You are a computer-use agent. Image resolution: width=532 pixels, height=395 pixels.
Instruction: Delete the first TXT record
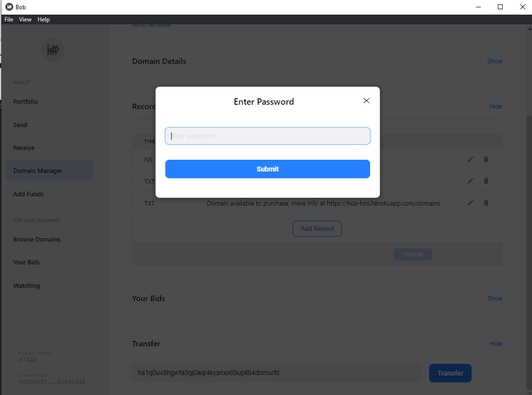click(486, 181)
